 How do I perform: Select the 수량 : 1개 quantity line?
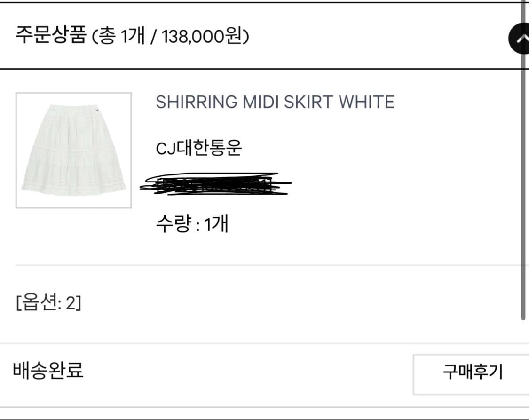(192, 223)
